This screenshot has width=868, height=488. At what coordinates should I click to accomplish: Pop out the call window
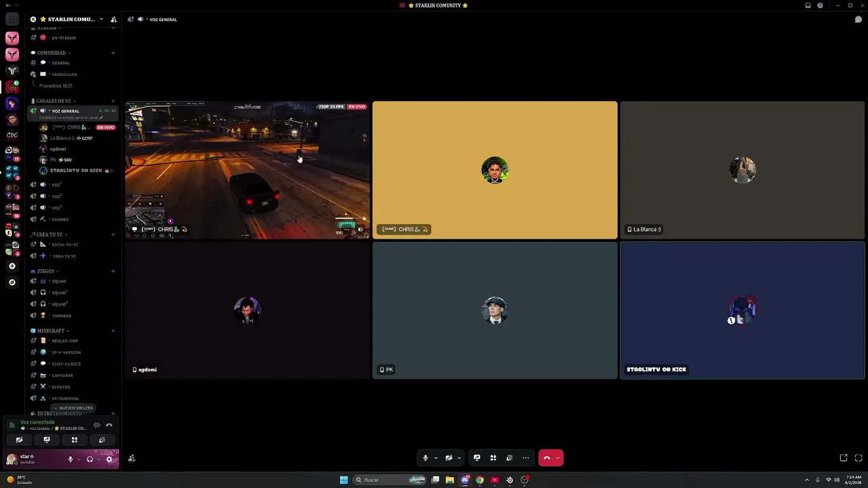pos(844,458)
